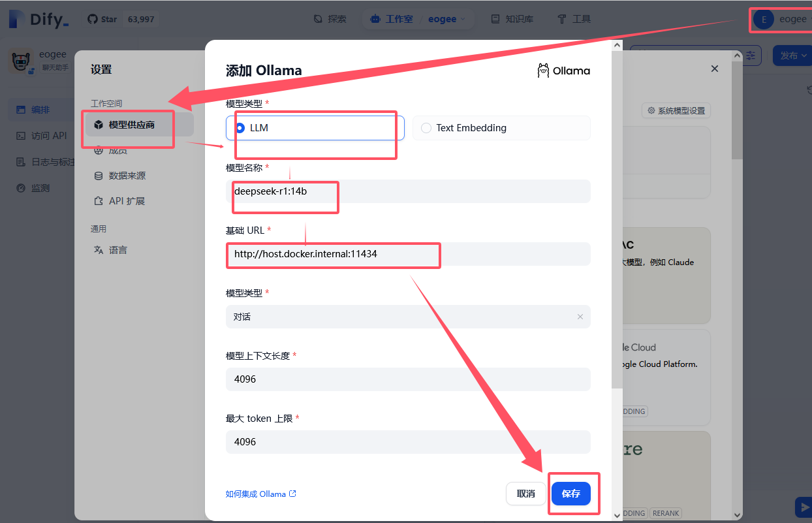
Task: Select 模型供应商 in settings
Action: point(139,125)
